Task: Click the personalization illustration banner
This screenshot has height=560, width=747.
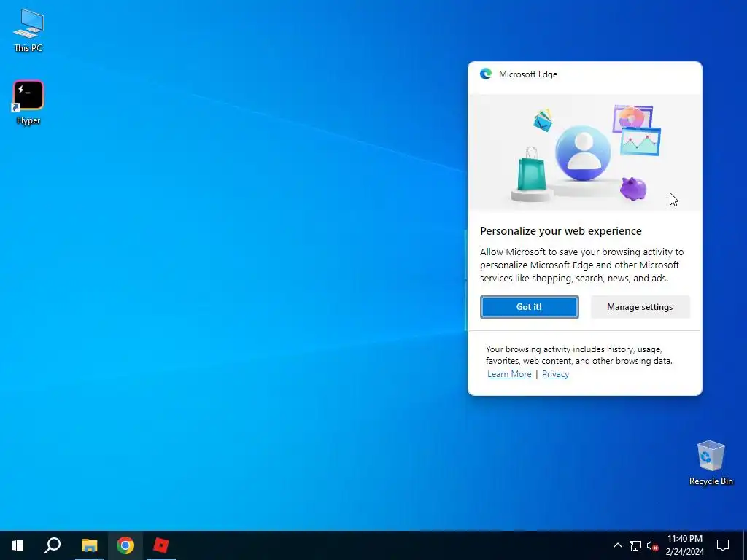Action: (x=585, y=152)
